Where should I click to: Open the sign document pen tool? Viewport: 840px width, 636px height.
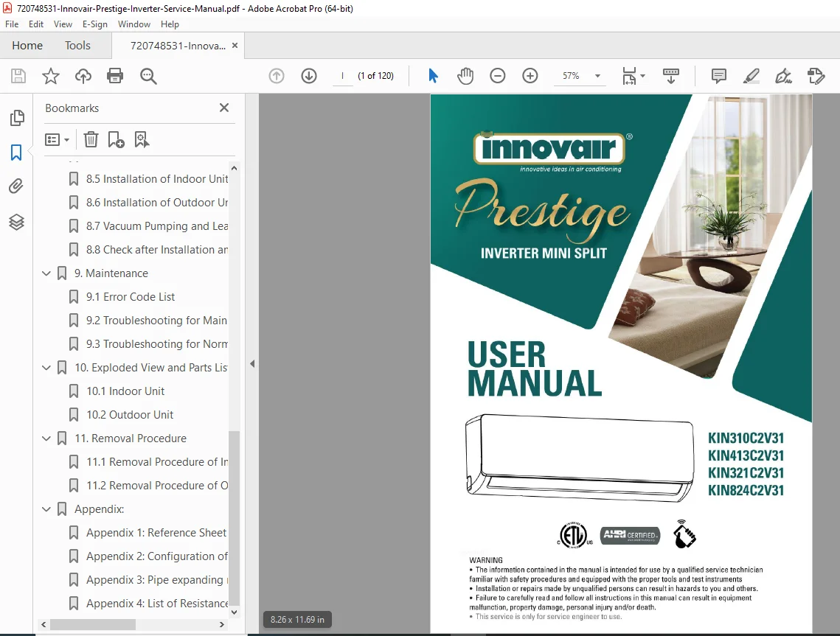click(783, 76)
